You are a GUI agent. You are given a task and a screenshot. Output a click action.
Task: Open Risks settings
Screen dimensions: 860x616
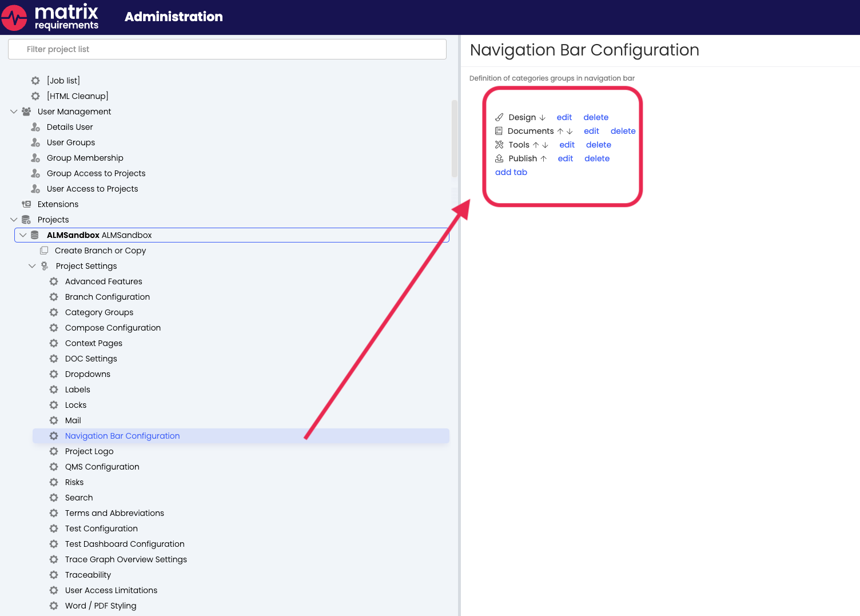point(74,482)
